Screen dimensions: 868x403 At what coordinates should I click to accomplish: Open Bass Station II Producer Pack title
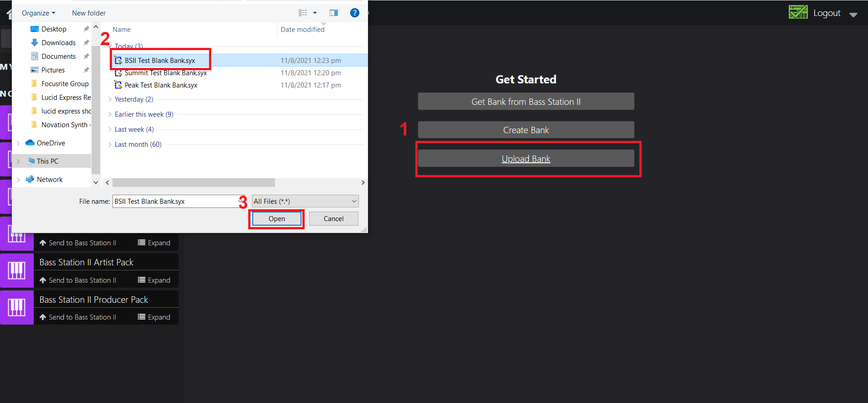(x=94, y=300)
